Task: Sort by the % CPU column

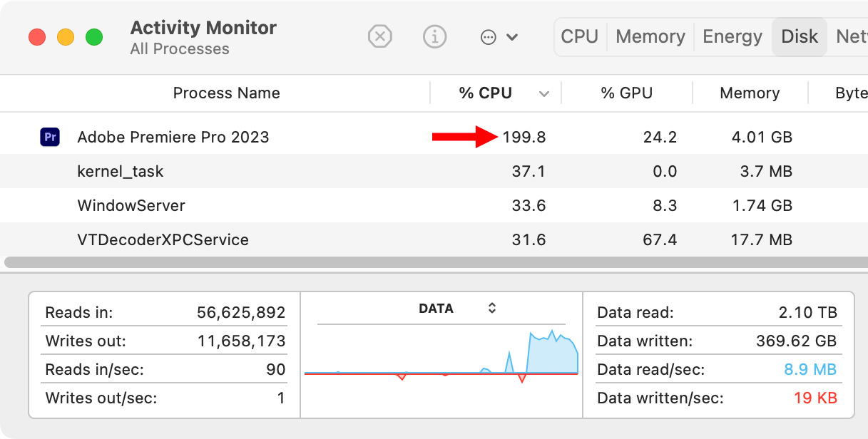Action: 485,93
